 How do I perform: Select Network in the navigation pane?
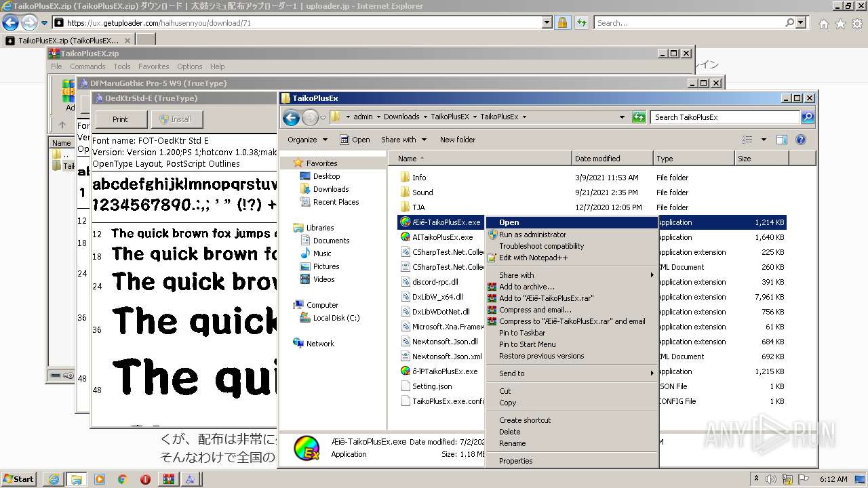[x=320, y=344]
